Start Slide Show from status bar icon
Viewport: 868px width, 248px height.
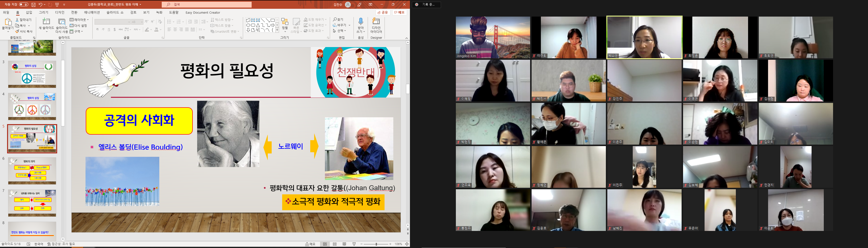coord(354,244)
